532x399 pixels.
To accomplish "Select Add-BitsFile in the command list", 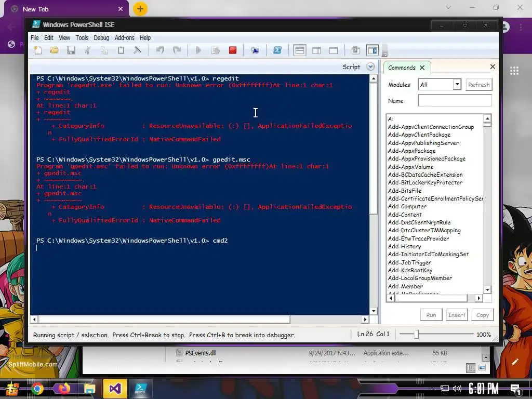I will click(404, 191).
